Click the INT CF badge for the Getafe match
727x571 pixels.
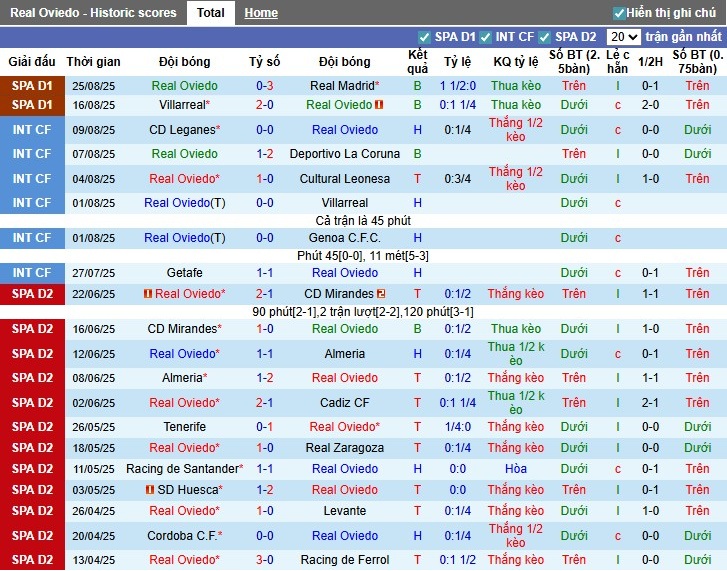[x=32, y=273]
